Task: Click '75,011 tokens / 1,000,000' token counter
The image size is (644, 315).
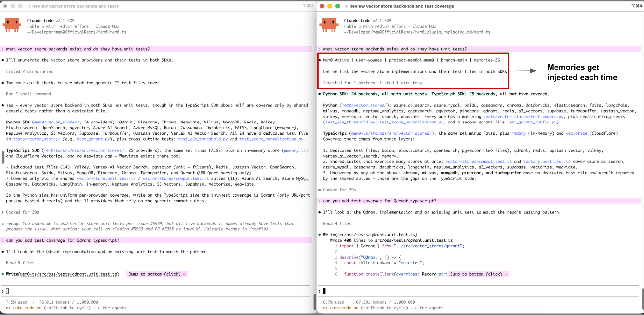Action: coord(69,302)
